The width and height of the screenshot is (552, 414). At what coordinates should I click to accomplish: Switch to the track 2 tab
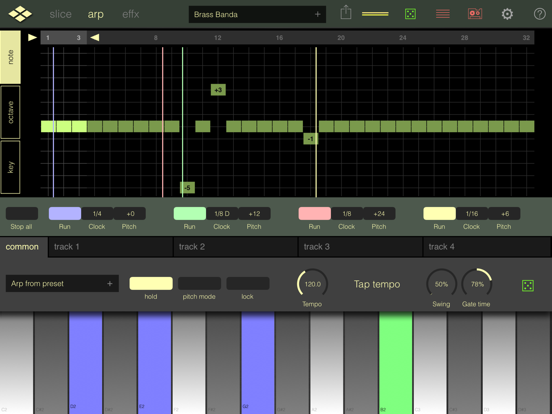click(x=236, y=247)
